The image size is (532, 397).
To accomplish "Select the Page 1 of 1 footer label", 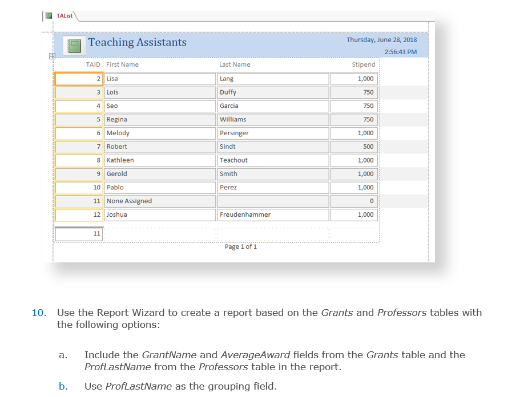I will [241, 246].
